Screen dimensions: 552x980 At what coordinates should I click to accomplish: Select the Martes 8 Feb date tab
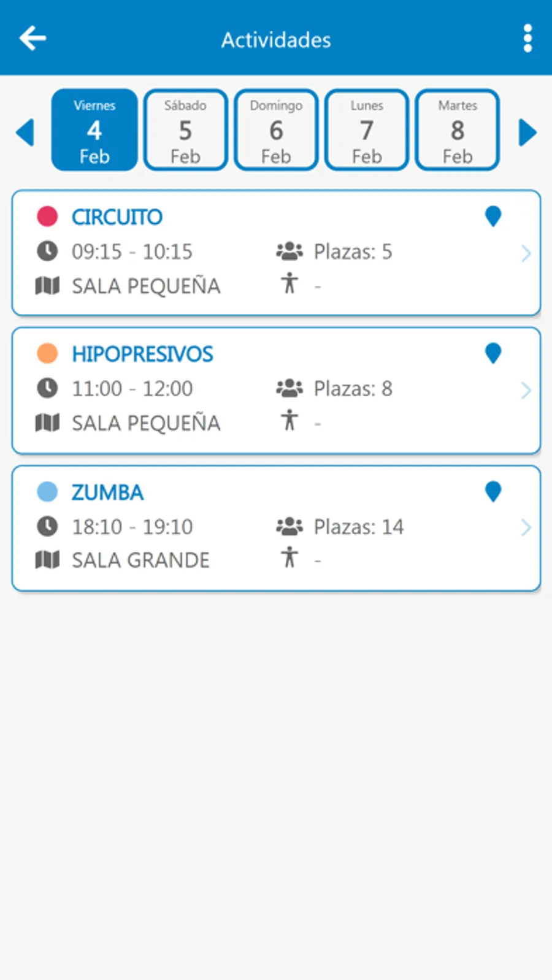tap(458, 130)
